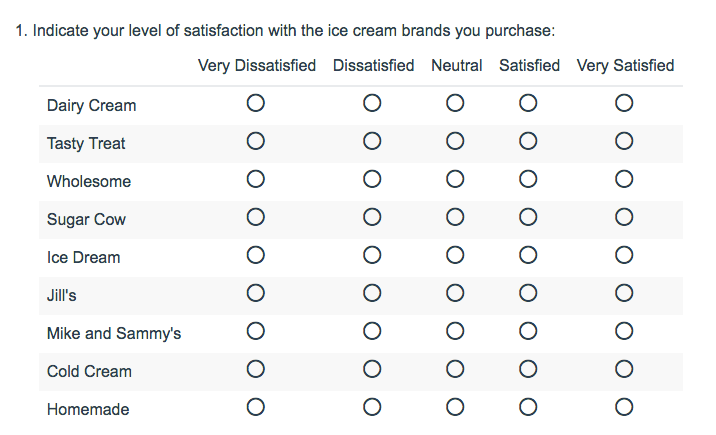Rate Sugar Cow as Very Satisfied
This screenshot has width=716, height=435.
(x=624, y=217)
